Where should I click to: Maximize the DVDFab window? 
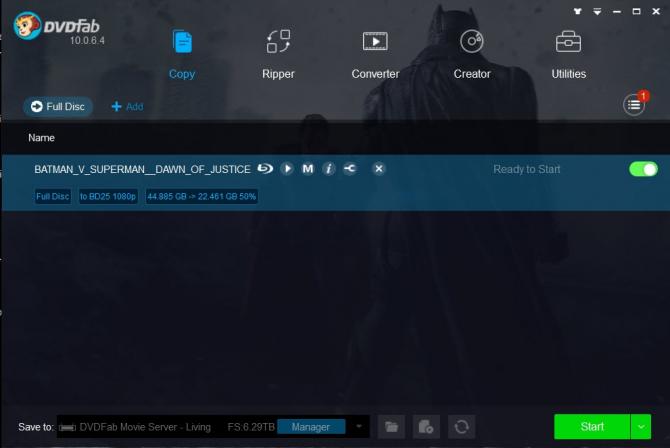click(636, 12)
